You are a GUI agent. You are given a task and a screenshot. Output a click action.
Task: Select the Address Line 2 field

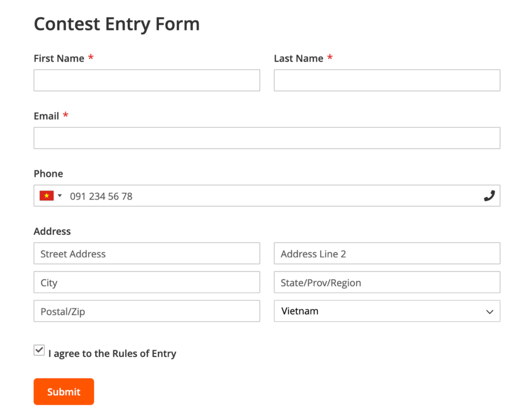tap(387, 253)
